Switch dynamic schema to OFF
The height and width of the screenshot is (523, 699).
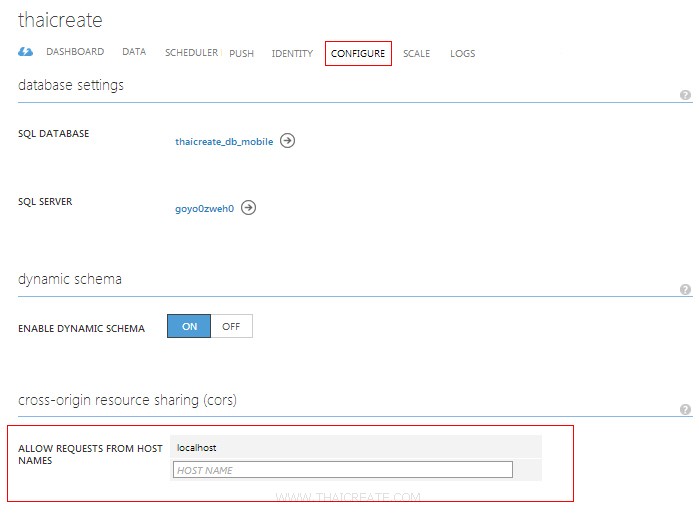[231, 326]
